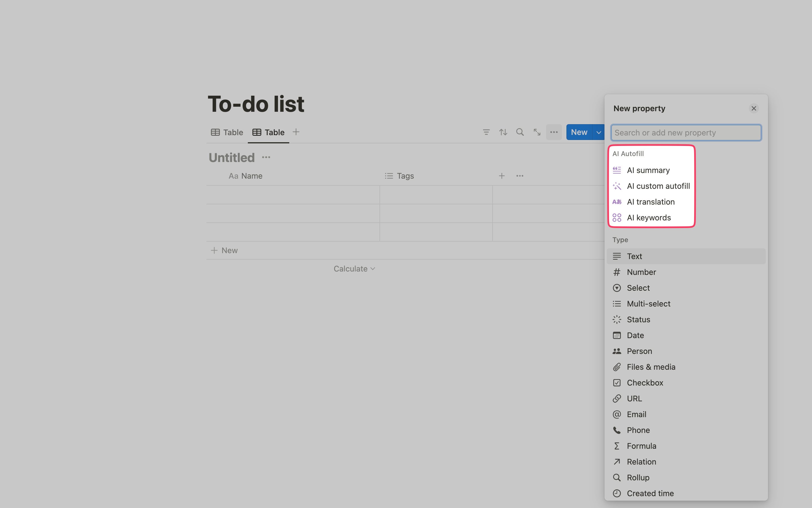Open the filter icon in toolbar
This screenshot has width=812, height=508.
pyautogui.click(x=486, y=132)
